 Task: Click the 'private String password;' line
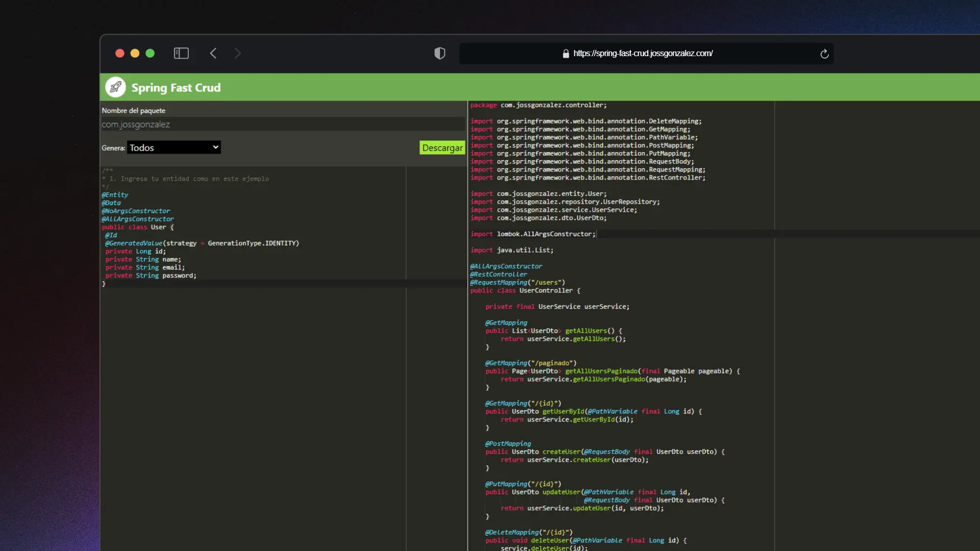click(x=151, y=275)
